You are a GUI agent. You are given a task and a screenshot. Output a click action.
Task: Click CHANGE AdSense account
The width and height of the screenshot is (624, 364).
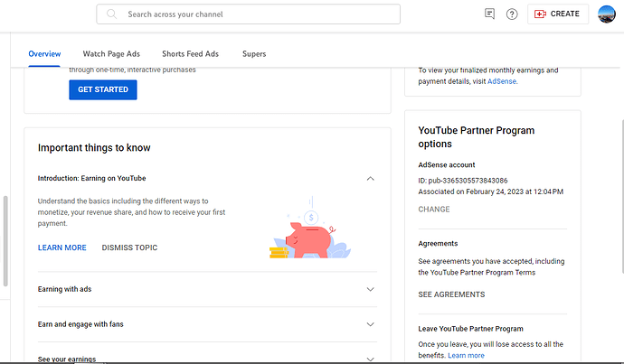(434, 210)
